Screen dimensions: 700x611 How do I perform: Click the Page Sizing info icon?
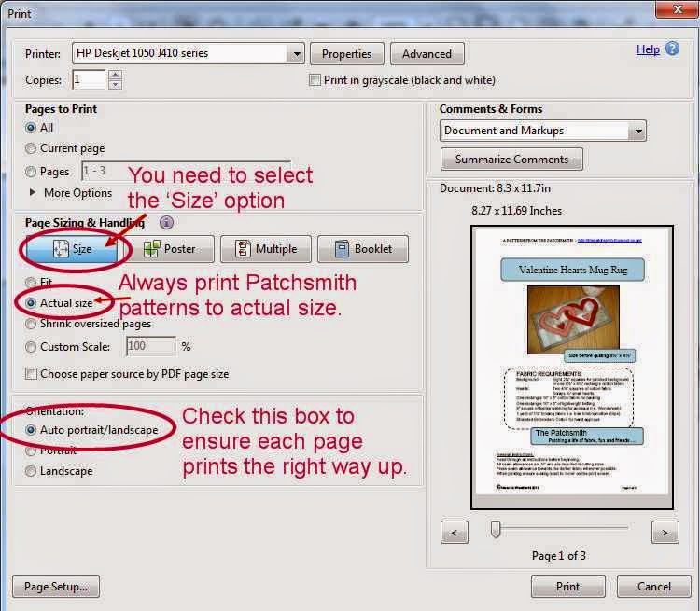166,222
